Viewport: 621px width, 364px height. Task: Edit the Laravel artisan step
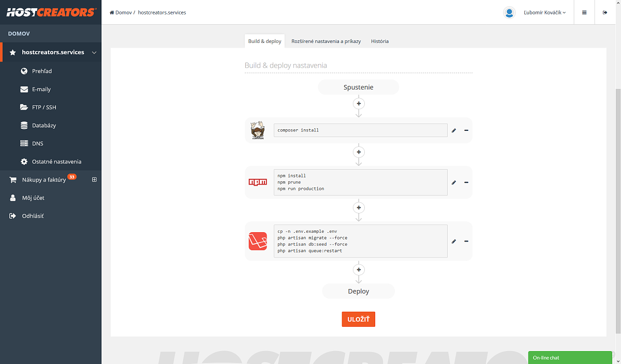454,241
